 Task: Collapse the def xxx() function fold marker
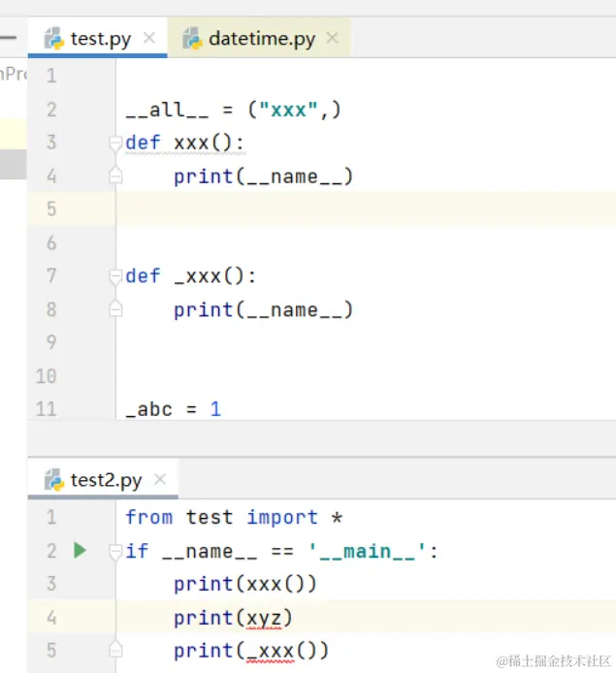tap(115, 143)
